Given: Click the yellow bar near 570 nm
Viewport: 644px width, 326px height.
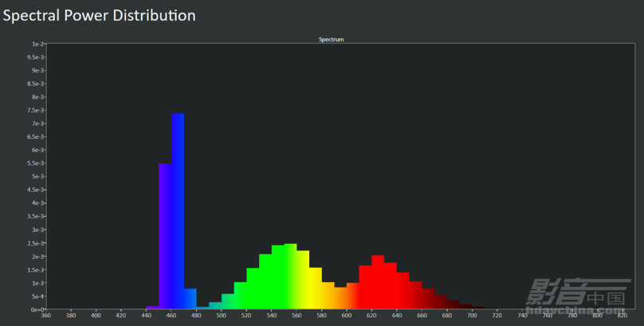Looking at the screenshot, I should [316, 289].
